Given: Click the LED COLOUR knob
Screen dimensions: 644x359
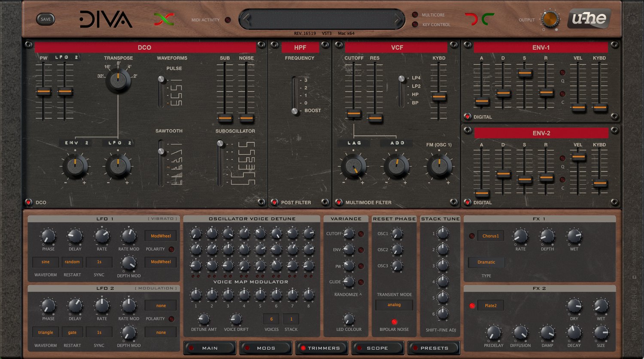Looking at the screenshot, I should coord(349,319).
